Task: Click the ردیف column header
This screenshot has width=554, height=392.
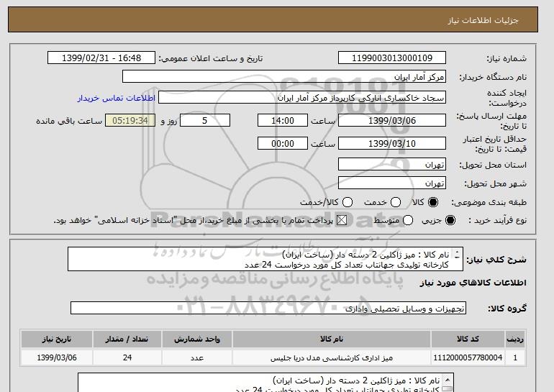Action: coord(515,339)
